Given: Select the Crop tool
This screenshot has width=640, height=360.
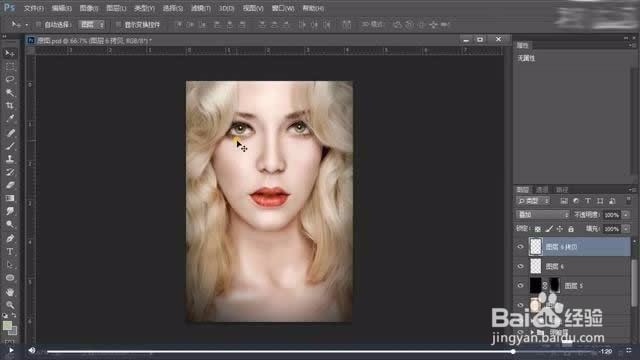Looking at the screenshot, I should coord(10,106).
